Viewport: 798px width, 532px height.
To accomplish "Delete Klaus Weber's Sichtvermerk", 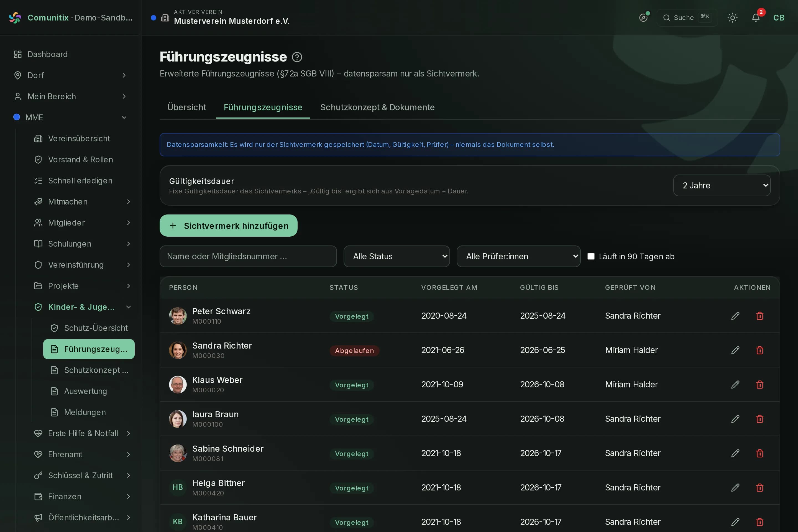I will [760, 384].
